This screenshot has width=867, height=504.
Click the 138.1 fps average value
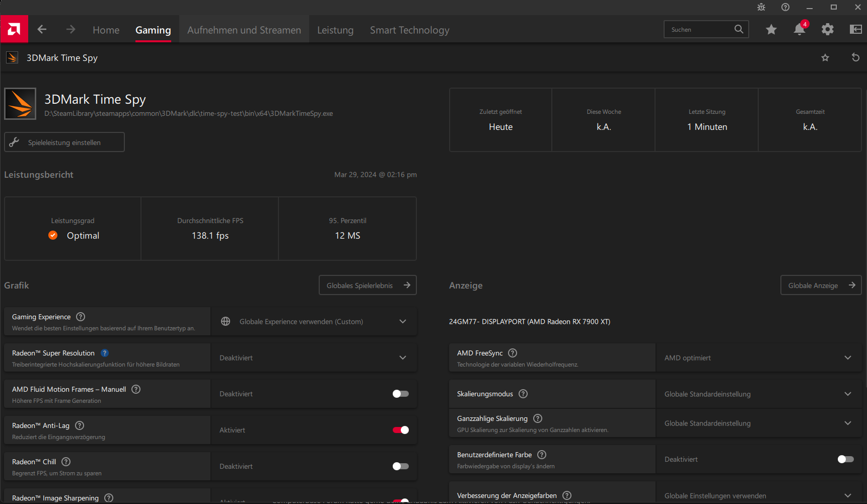point(210,235)
